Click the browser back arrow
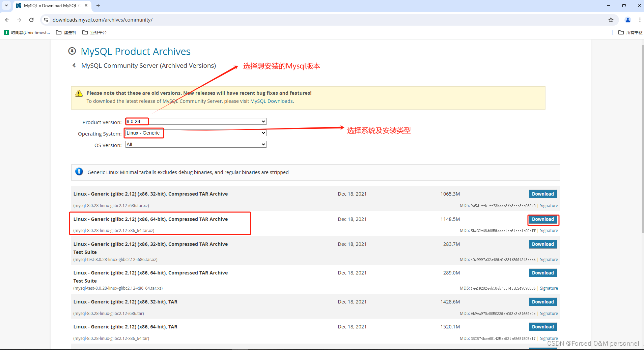 click(x=7, y=20)
